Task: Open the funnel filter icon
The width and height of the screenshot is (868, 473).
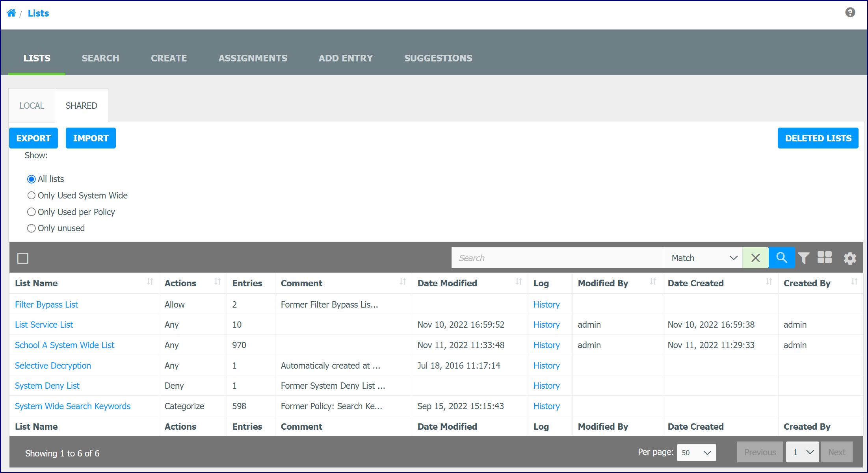Action: click(x=804, y=258)
